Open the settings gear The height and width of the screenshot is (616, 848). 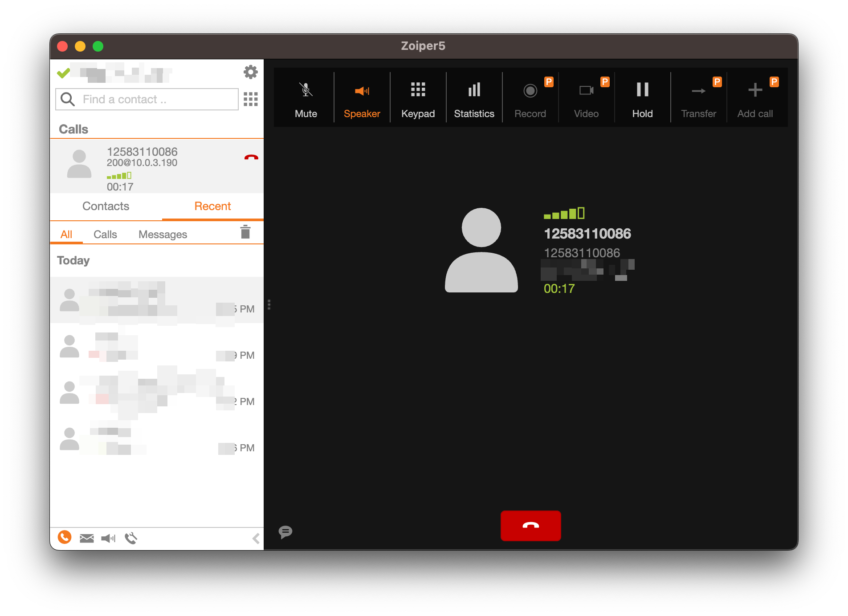250,72
